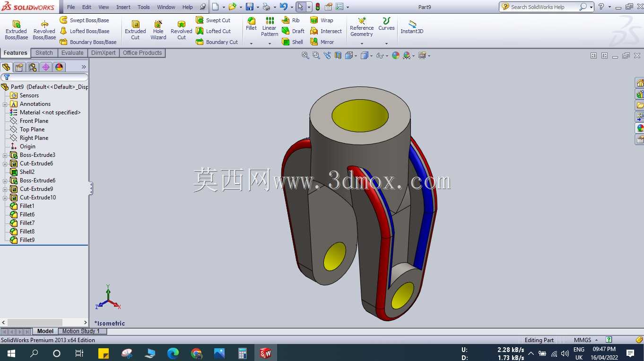Viewport: 644px width, 361px height.
Task: Launch the Extruded Cut tool
Action: (135, 30)
